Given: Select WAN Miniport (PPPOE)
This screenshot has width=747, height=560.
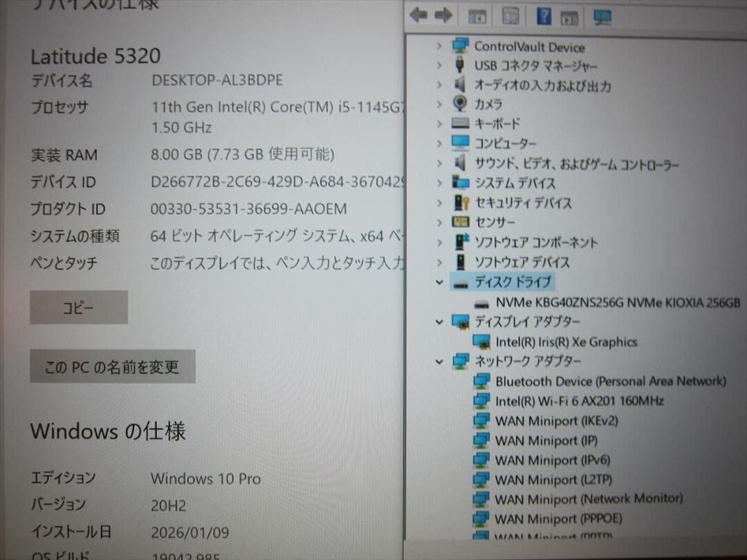Looking at the screenshot, I should point(558,519).
